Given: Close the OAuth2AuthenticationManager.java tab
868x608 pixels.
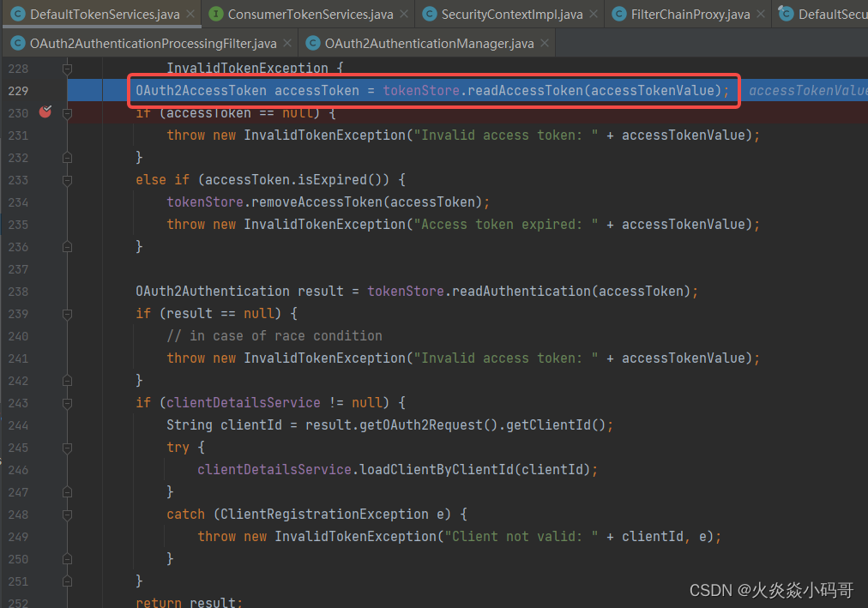Looking at the screenshot, I should [x=544, y=42].
